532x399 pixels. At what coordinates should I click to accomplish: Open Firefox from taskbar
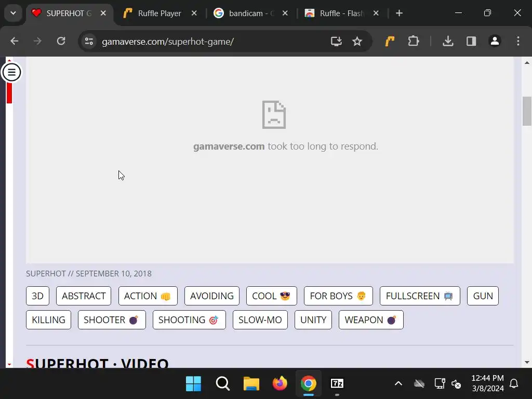coord(280,383)
